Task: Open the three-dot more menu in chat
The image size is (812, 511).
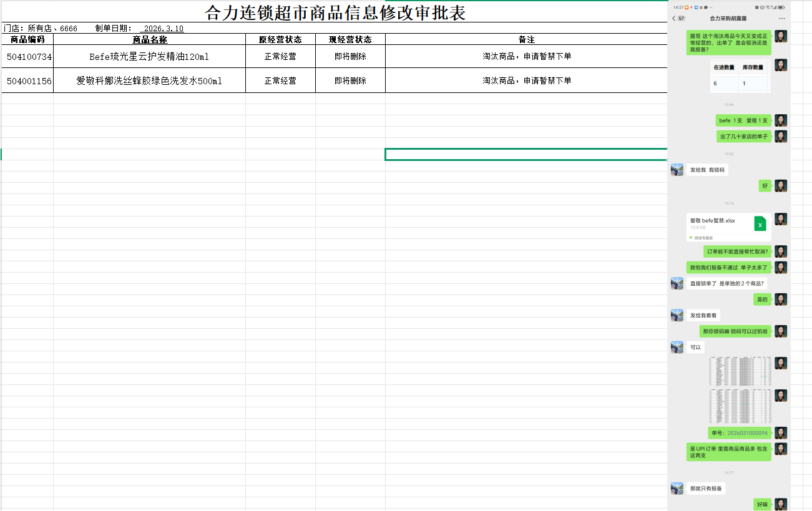Action: pos(781,19)
